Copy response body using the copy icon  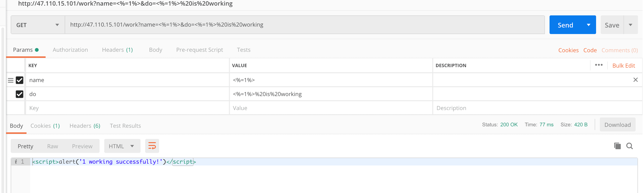617,146
